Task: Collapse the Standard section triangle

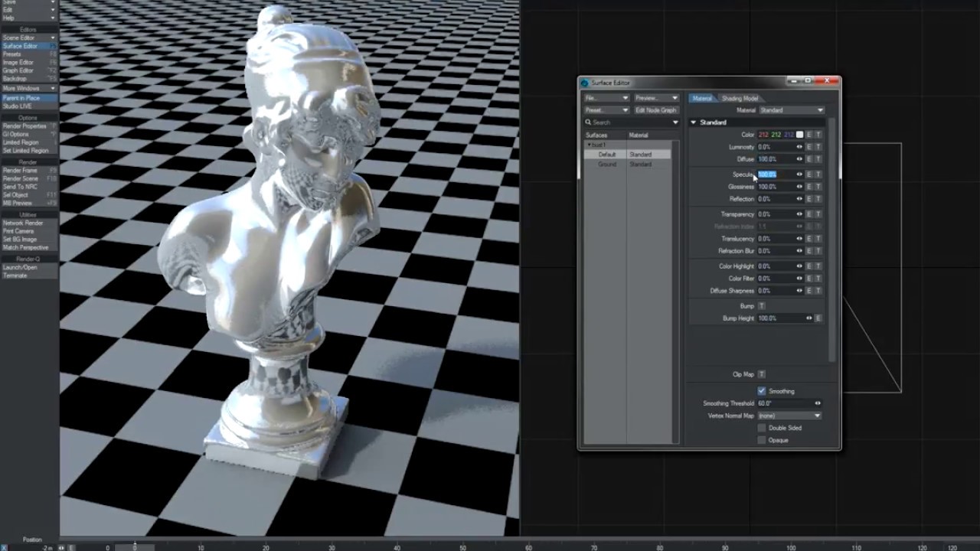Action: (694, 122)
